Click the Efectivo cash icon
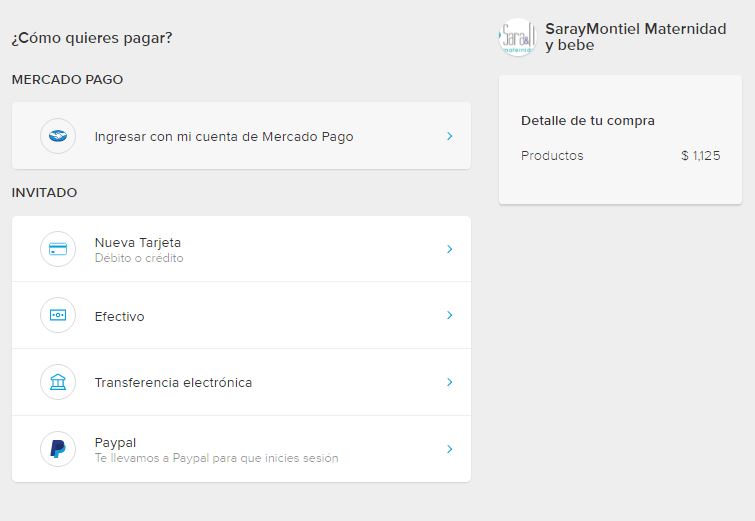Viewport: 755px width, 521px height. [58, 316]
